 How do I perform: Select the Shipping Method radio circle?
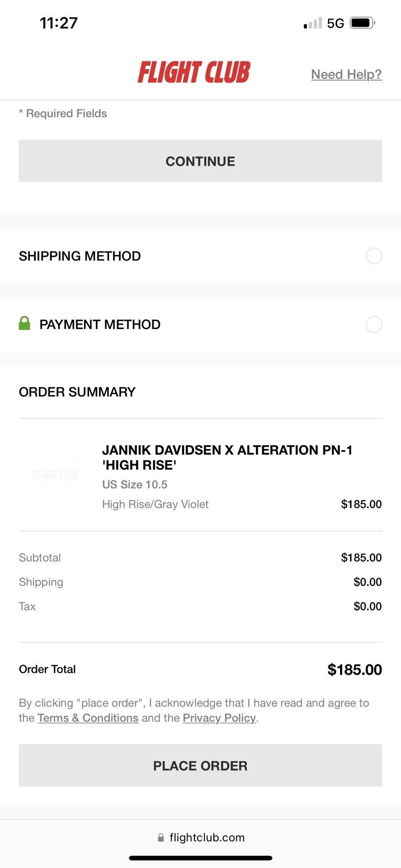click(x=374, y=256)
